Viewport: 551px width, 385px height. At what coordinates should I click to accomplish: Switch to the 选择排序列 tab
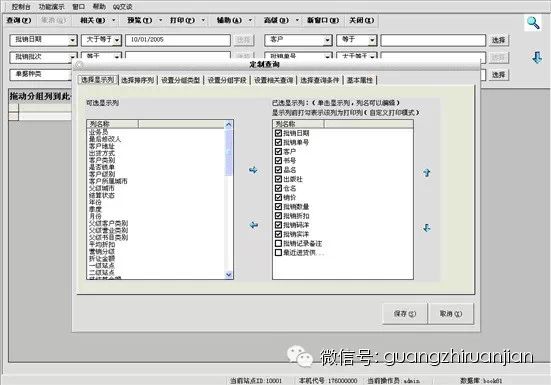tap(137, 80)
